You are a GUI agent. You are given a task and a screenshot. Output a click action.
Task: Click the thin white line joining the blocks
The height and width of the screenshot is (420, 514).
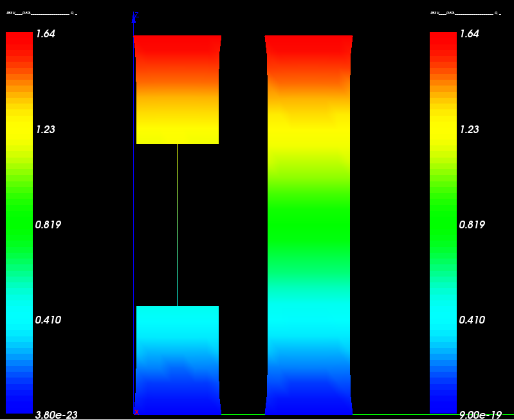point(177,225)
